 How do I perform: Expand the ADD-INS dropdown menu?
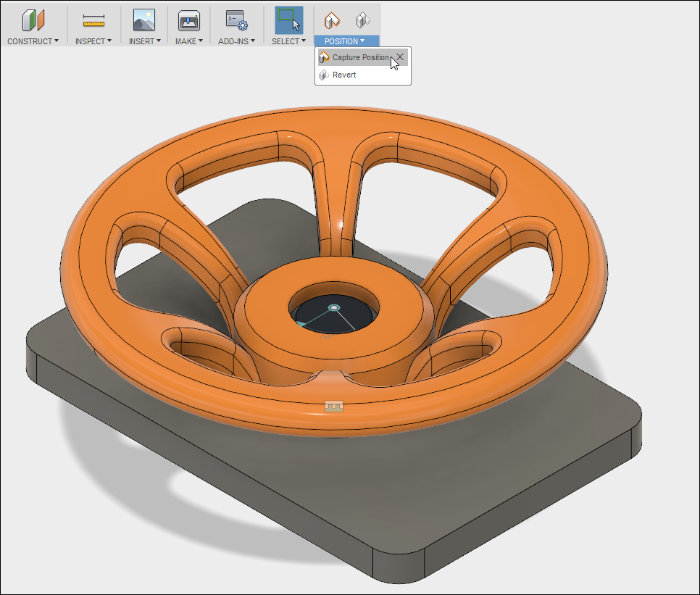point(236,41)
